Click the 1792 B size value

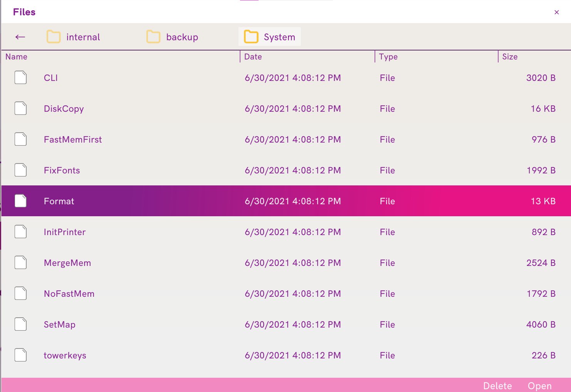[541, 294]
